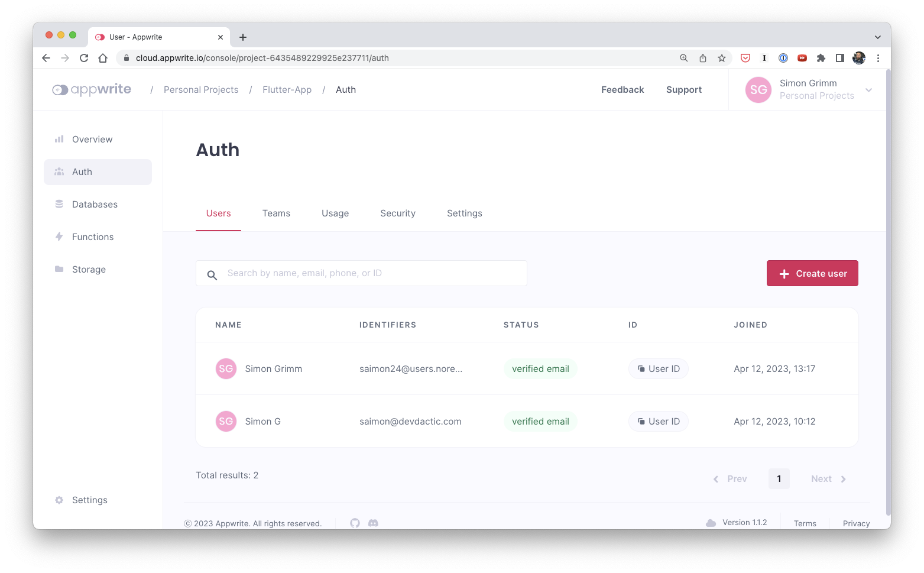This screenshot has width=924, height=573.
Task: Click the Version 1.1.2 link
Action: [745, 523]
